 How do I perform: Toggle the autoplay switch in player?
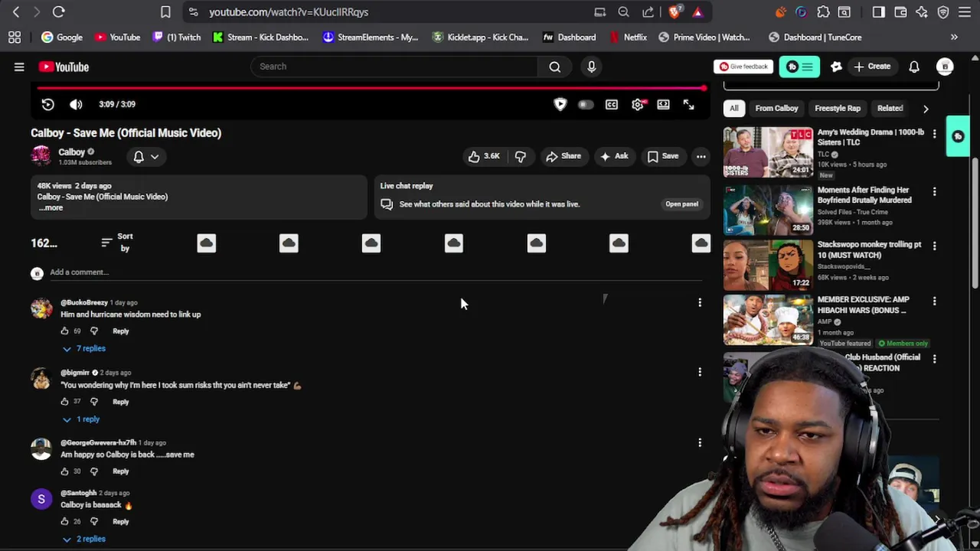tap(586, 105)
